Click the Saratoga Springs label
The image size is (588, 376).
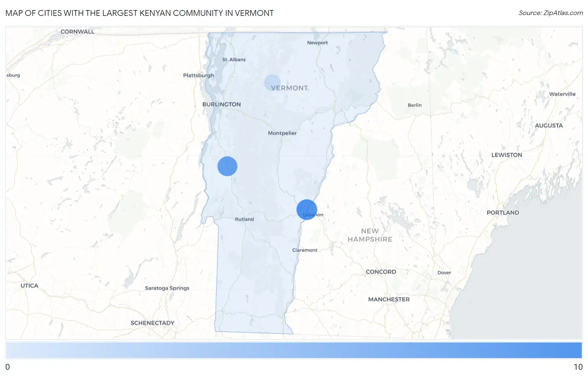pyautogui.click(x=167, y=288)
